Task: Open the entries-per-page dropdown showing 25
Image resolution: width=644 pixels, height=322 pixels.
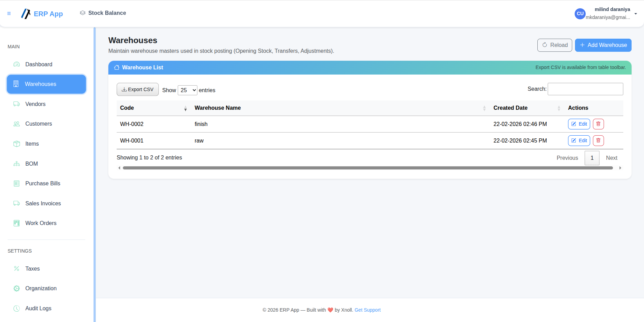Action: pos(187,90)
